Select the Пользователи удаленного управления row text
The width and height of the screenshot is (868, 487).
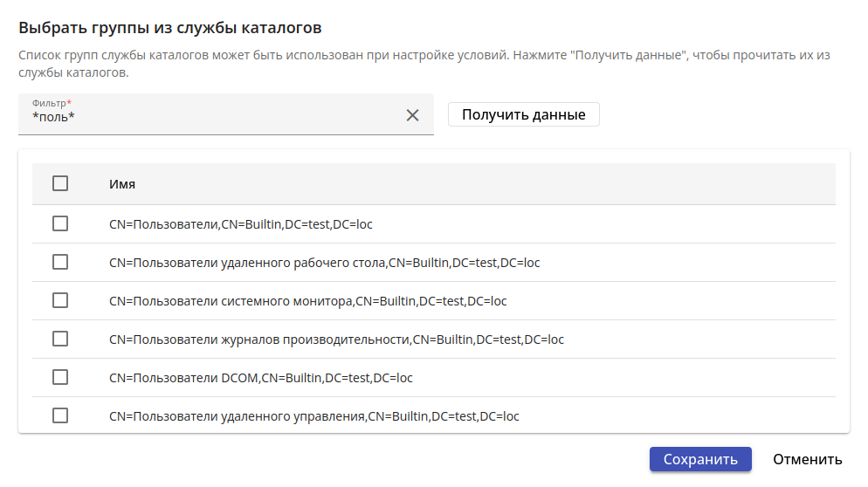point(313,416)
